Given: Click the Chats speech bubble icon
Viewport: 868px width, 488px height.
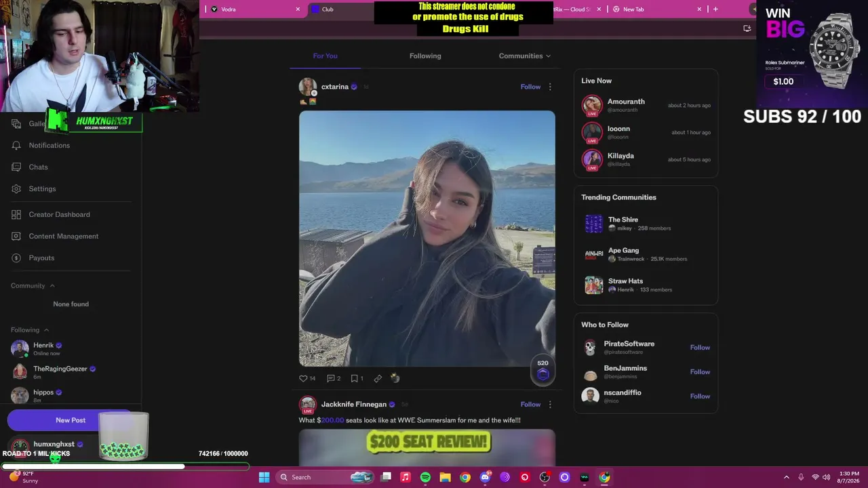Looking at the screenshot, I should coord(16,167).
